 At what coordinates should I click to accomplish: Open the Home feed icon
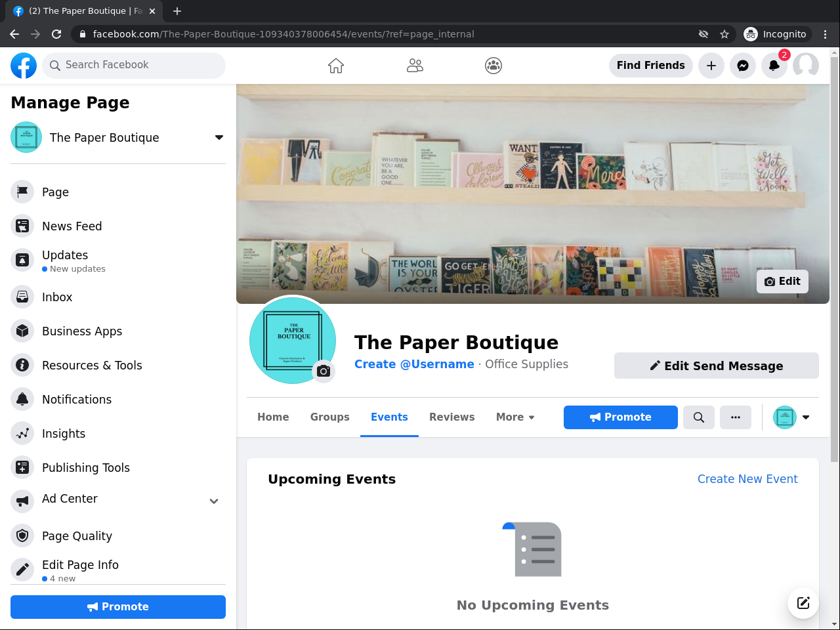(x=336, y=66)
